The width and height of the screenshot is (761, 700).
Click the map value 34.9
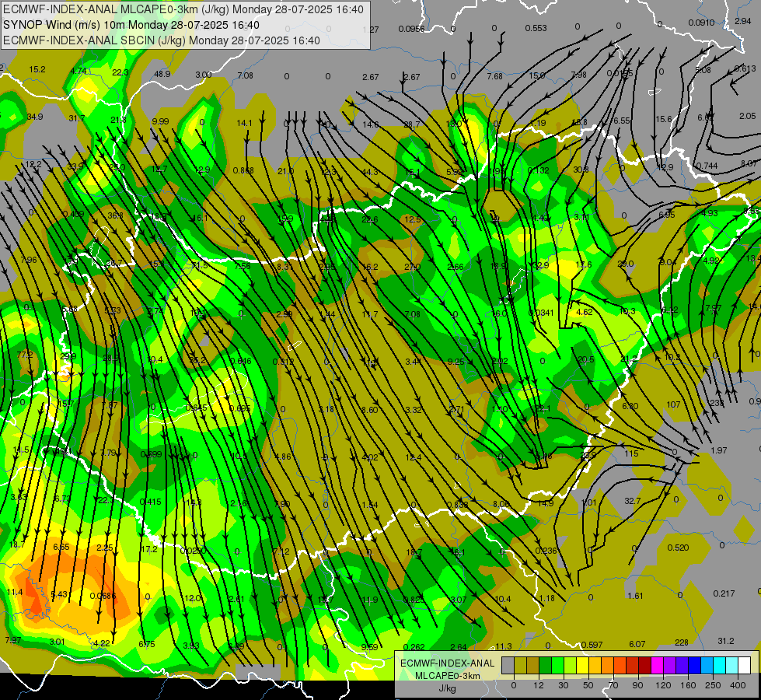point(35,117)
